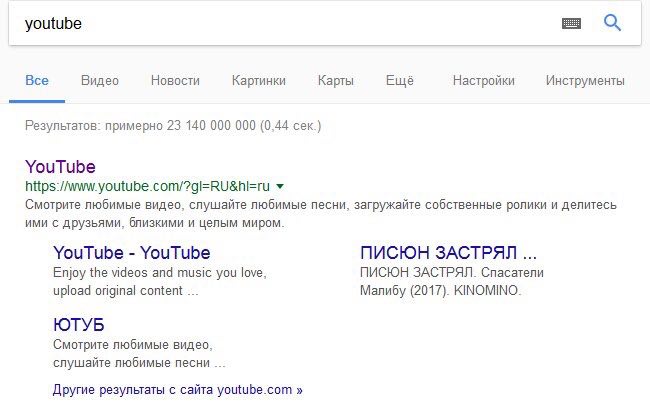Expand the green arrow beside youtube.com URL
Viewport: 650px width, 414px height.
(x=280, y=186)
